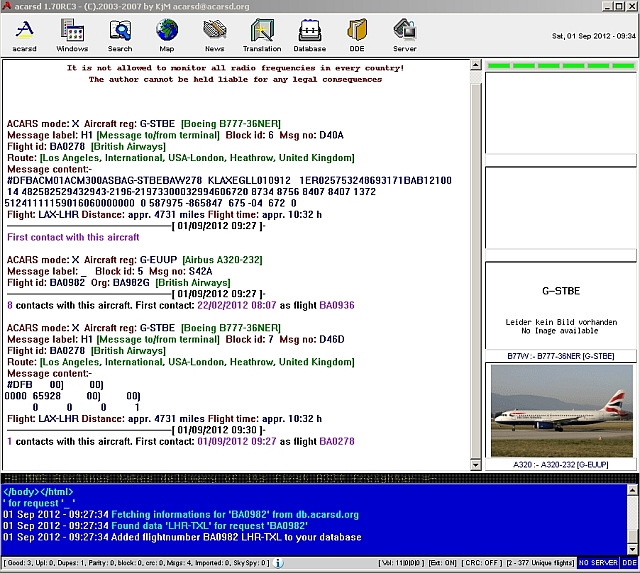
Task: Minimize the acarsd window
Action: [x=607, y=6]
